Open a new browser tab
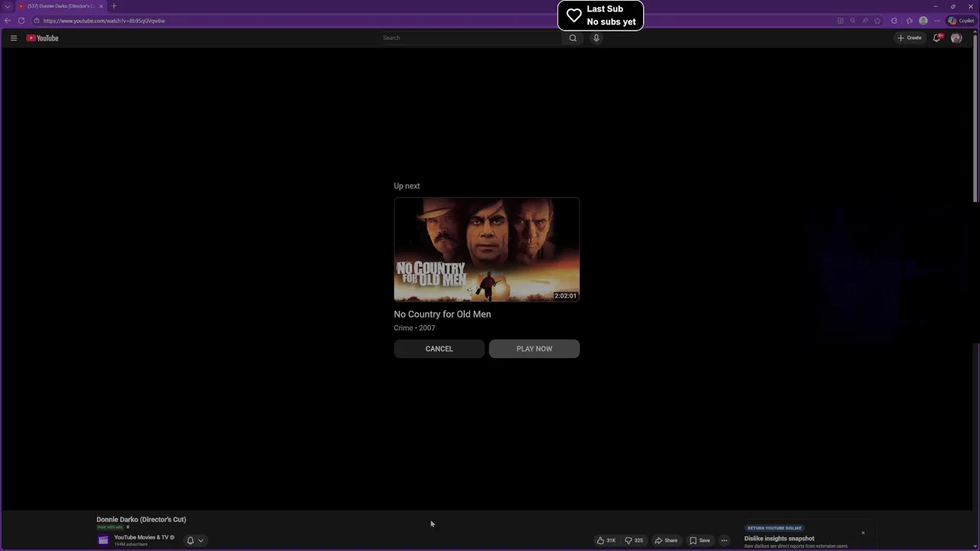This screenshot has width=980, height=551. (113, 6)
